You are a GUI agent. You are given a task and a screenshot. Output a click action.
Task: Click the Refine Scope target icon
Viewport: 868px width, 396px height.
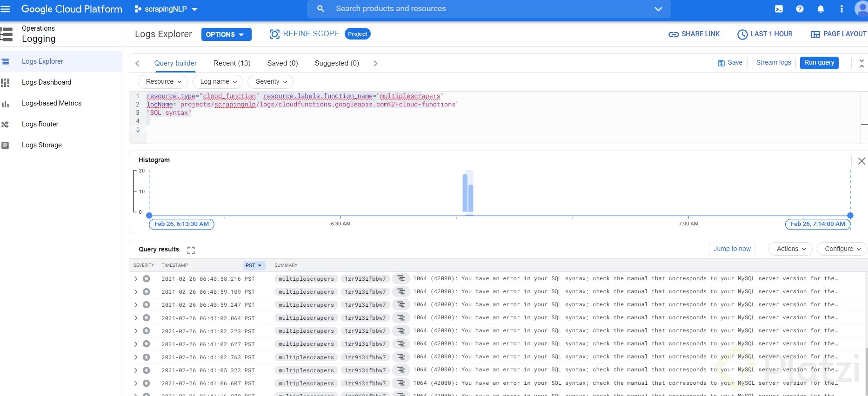pos(274,34)
